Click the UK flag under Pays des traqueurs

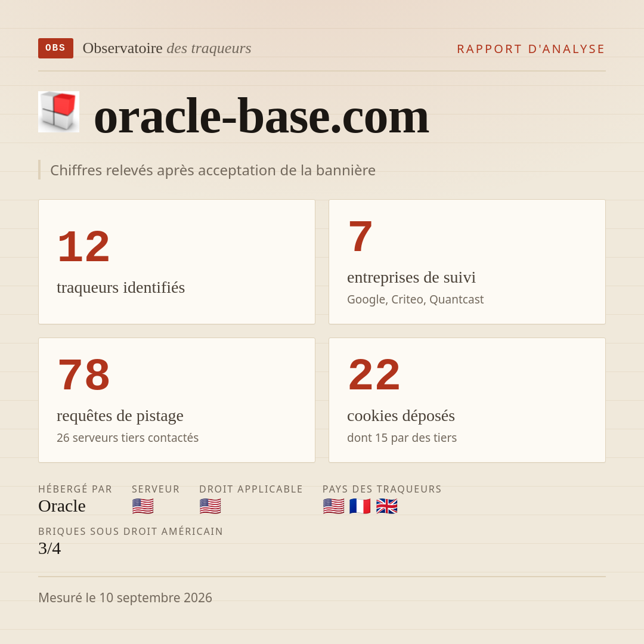click(387, 506)
